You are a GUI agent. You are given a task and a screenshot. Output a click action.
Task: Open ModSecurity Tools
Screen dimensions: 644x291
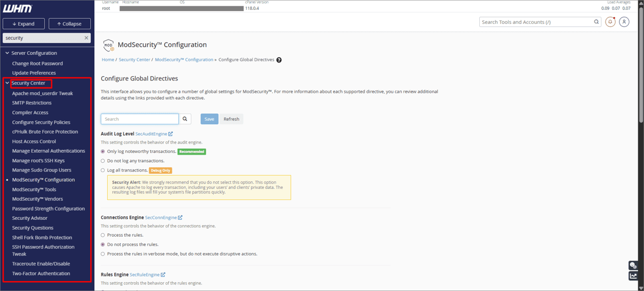pos(34,190)
